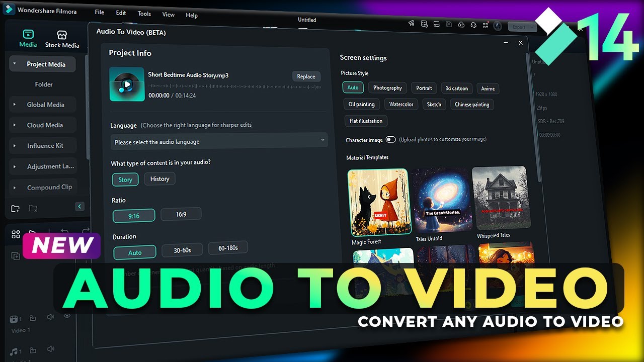Open the Help menu
644x362 pixels.
coord(192,16)
